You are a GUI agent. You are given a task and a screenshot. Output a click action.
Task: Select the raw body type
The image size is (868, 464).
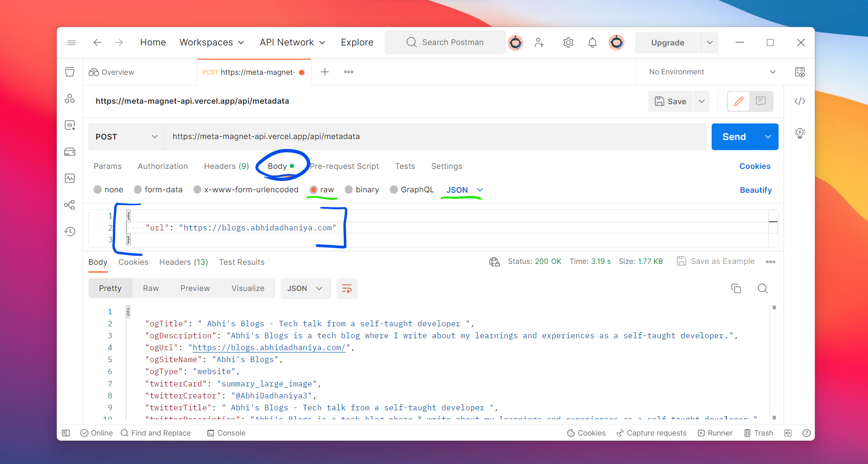(322, 190)
